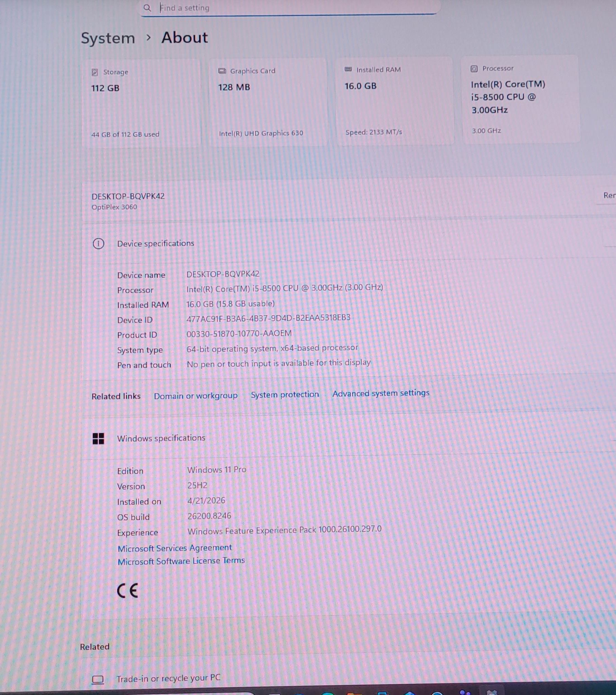
Task: Click the "Experience" row label
Action: 137,533
